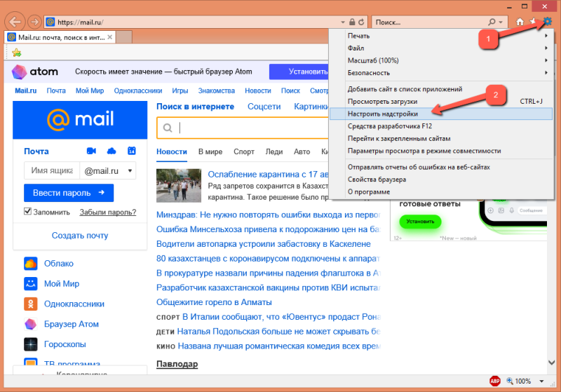Screen dimensions: 561x392
Task: Click the Имя ящика input field
Action: 52,171
